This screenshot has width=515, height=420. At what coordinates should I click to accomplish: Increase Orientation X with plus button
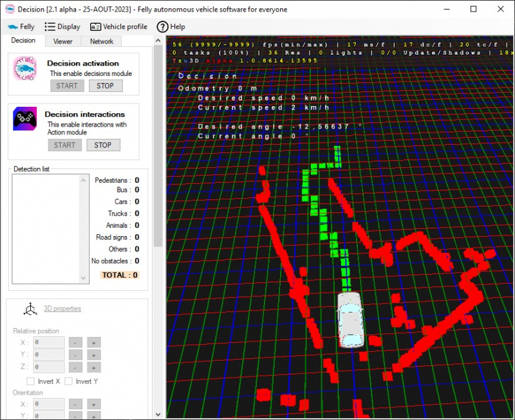click(93, 405)
